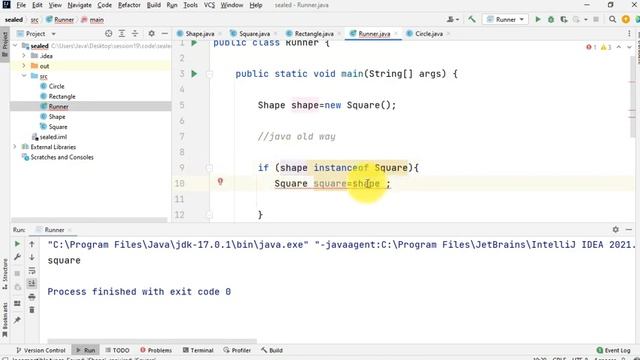Rerun Runner in the Run panel

(x=17, y=244)
